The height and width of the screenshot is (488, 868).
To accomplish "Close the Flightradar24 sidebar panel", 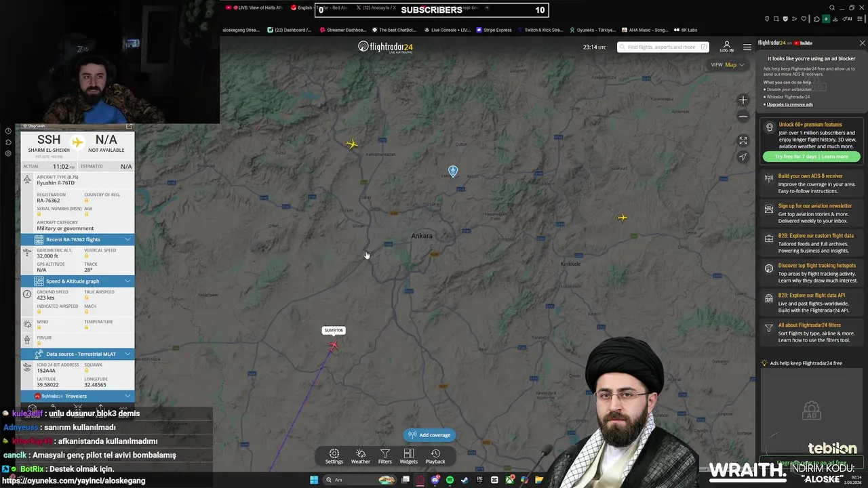I will coord(862,43).
